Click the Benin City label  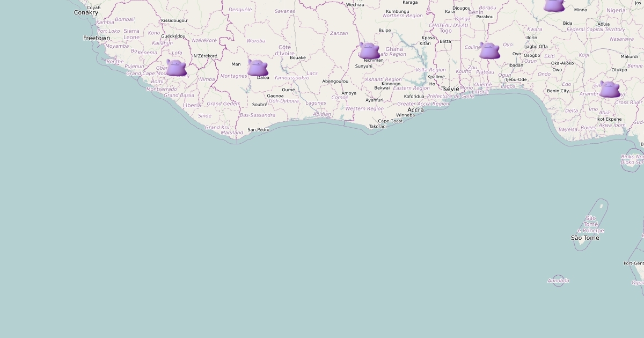[x=558, y=91]
